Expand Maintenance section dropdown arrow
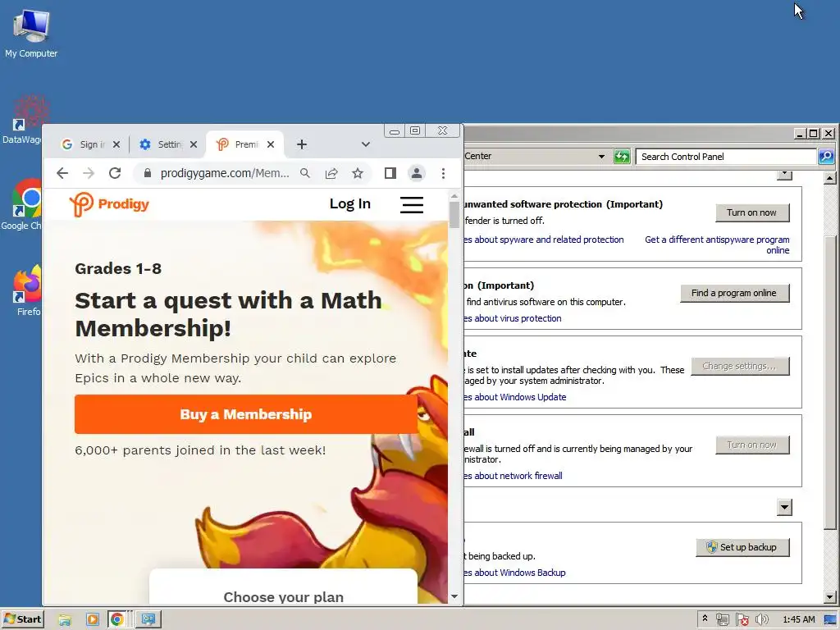This screenshot has height=630, width=840. (x=784, y=507)
